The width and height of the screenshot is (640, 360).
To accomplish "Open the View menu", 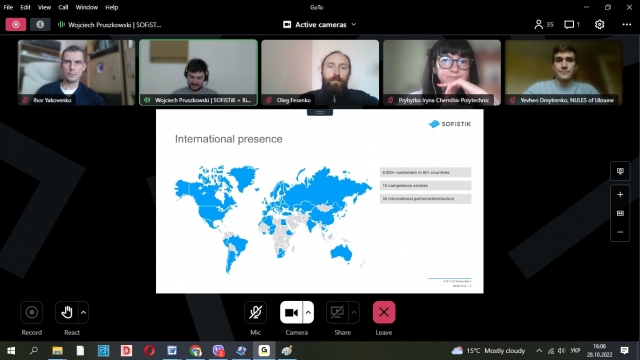I will click(44, 7).
